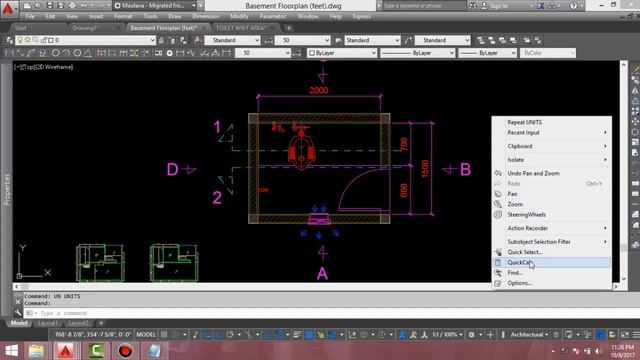Switch to the Layout1 tab

click(47, 323)
